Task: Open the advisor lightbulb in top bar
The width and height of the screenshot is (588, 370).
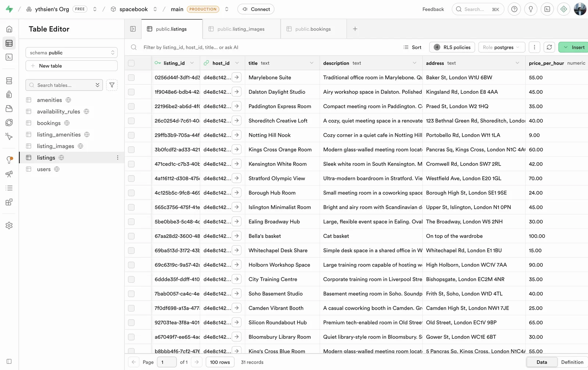Action: click(531, 9)
